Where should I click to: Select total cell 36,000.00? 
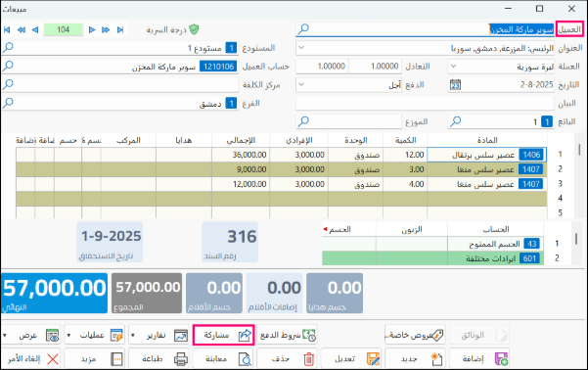(241, 155)
